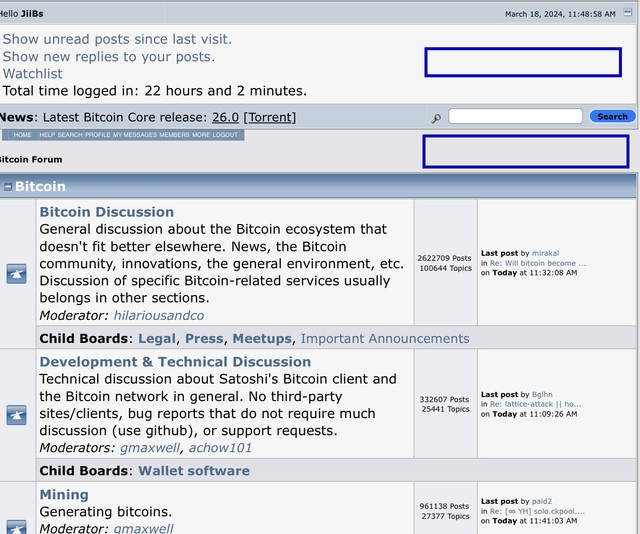This screenshot has width=640, height=534.
Task: Click the 2622709 Posts count text
Action: 444,258
